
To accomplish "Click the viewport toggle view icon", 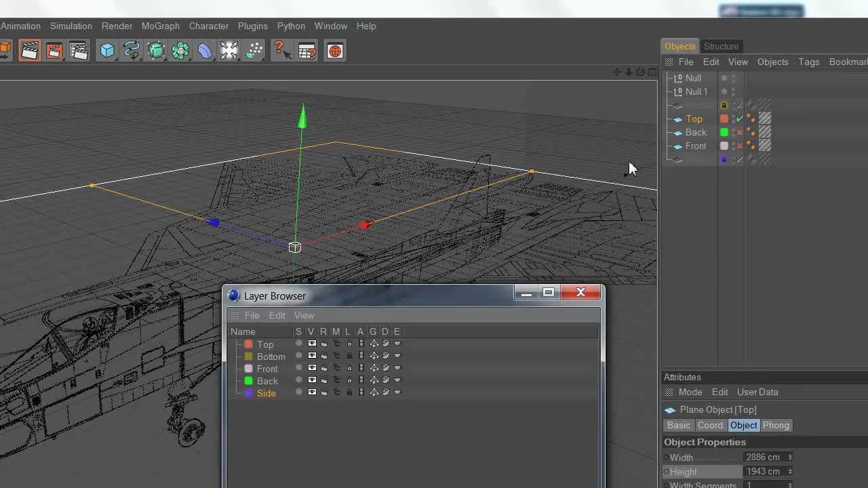I will tap(652, 72).
